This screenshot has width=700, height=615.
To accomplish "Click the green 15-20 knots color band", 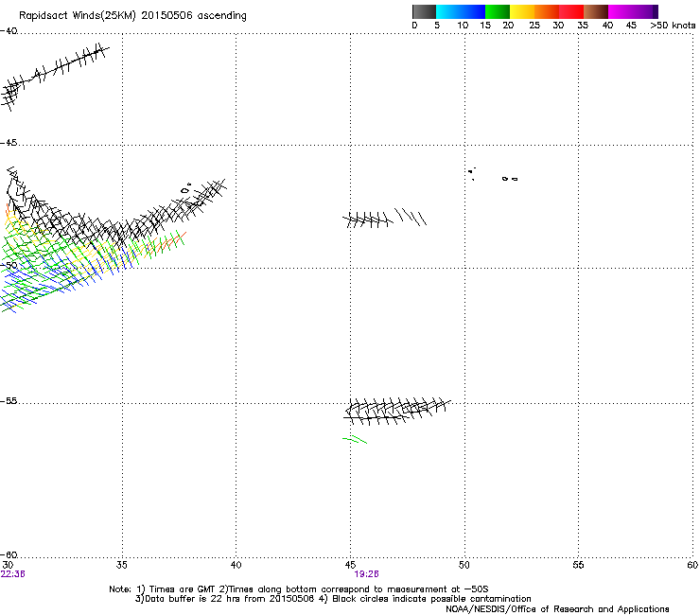I will point(498,11).
